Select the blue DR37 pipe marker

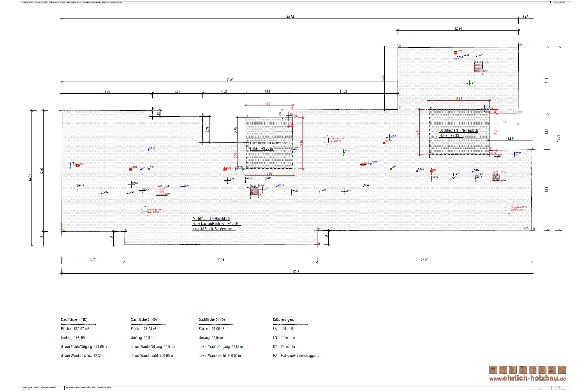click(x=183, y=187)
